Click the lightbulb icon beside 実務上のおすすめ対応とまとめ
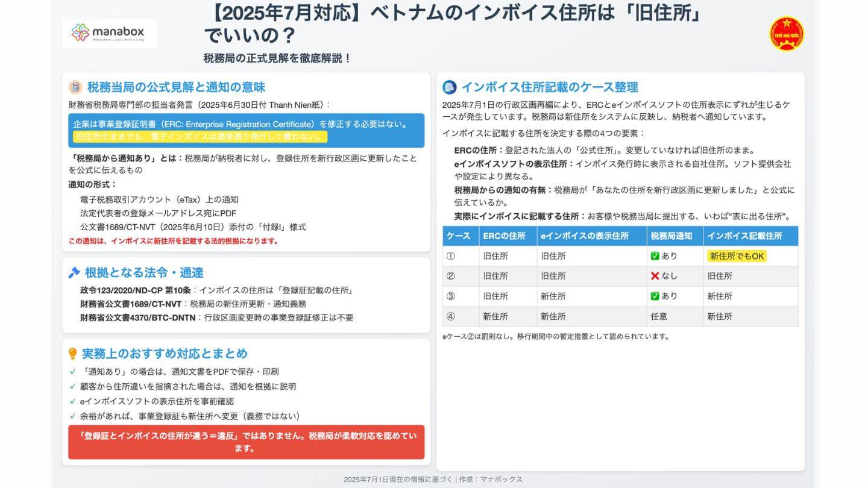This screenshot has height=488, width=868. click(73, 354)
